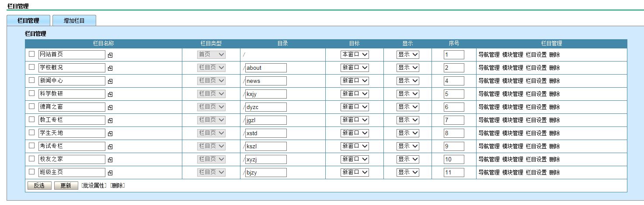Click 模块管理 link for 学校概况 row
This screenshot has height=205, width=644.
point(512,68)
